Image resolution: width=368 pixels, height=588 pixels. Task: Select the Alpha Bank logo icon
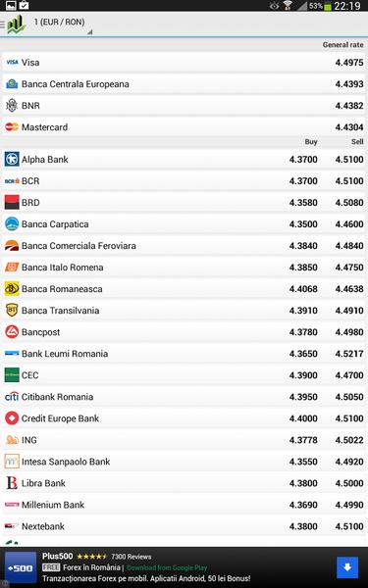click(12, 160)
